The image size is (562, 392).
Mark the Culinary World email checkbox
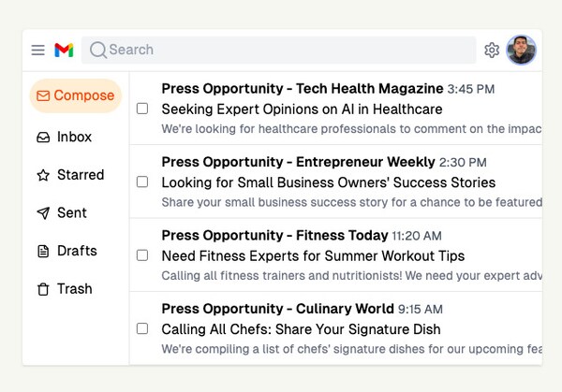pos(142,328)
